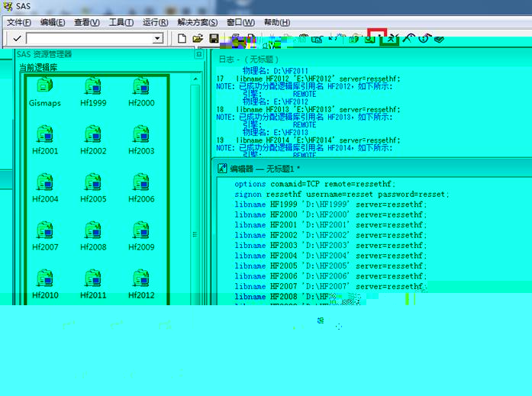Save with the floppy disk icon
532x396 pixels.
coord(214,38)
